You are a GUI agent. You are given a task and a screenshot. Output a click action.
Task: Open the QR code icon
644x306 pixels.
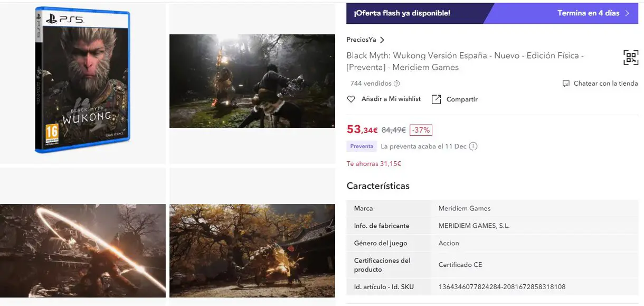(631, 58)
